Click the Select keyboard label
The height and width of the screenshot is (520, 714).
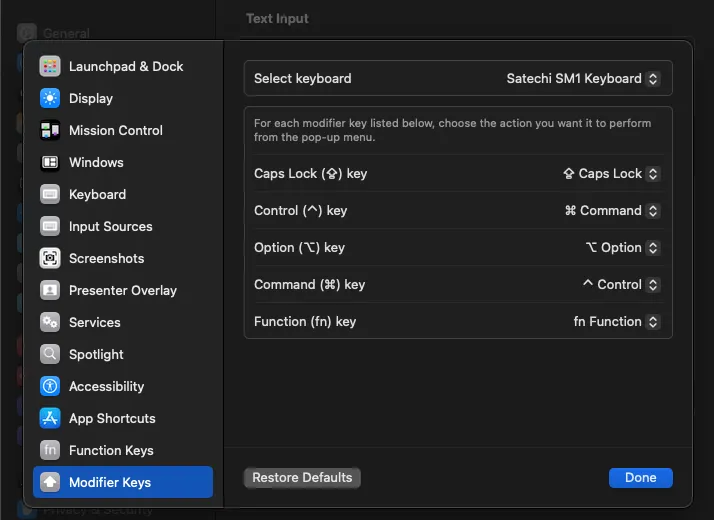(x=303, y=78)
